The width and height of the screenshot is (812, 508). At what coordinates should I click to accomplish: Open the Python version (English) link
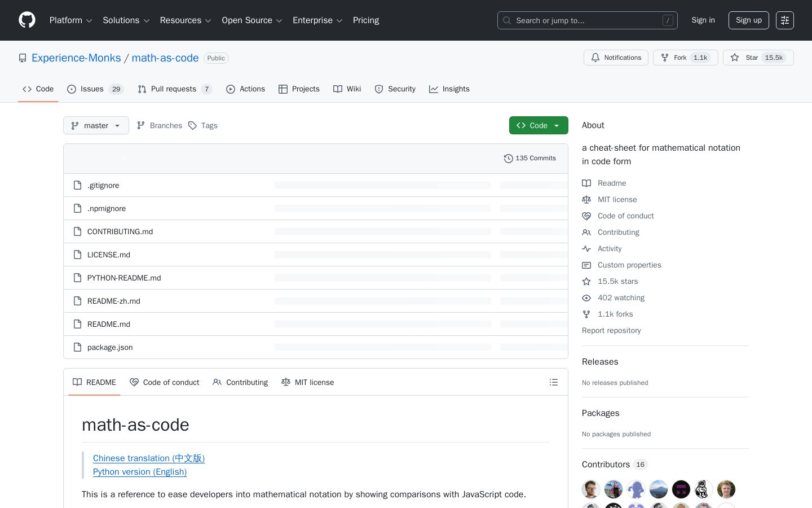pyautogui.click(x=140, y=472)
